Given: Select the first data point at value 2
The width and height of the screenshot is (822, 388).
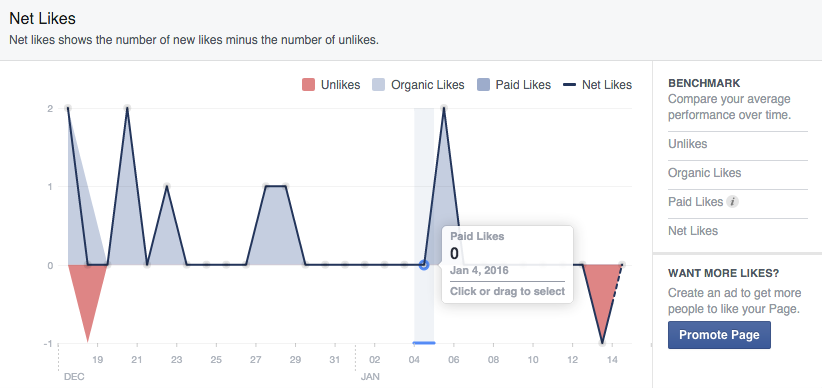Looking at the screenshot, I should tap(68, 109).
